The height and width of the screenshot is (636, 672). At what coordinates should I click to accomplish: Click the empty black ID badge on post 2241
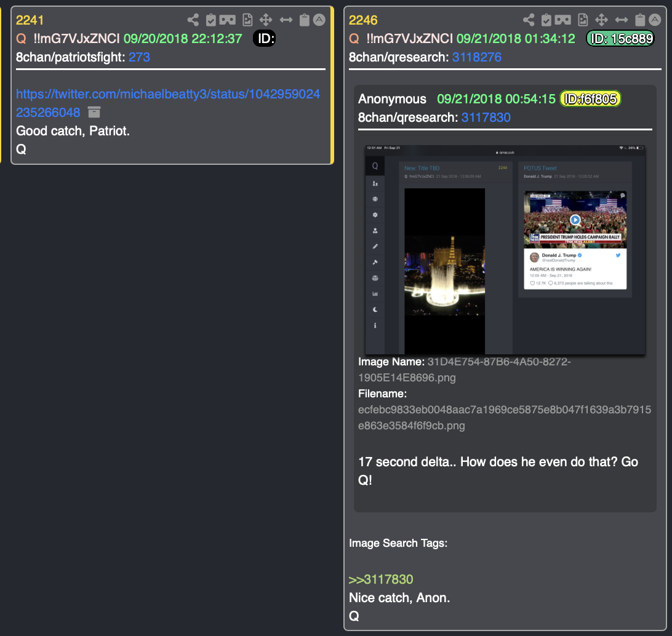coord(265,39)
